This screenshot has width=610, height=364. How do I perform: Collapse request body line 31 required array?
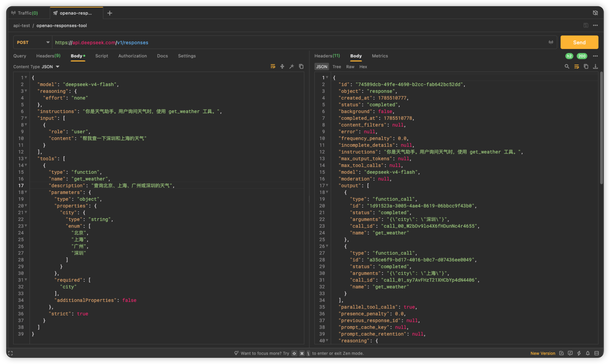[x=26, y=280]
